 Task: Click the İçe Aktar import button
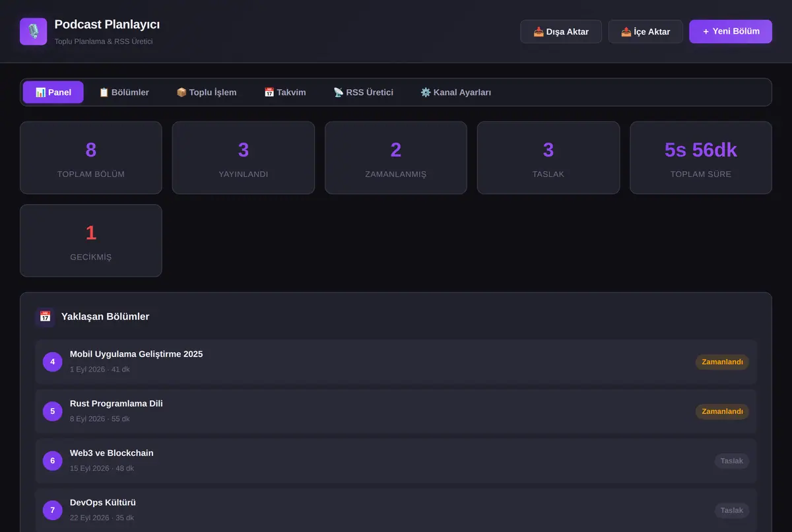pyautogui.click(x=645, y=32)
